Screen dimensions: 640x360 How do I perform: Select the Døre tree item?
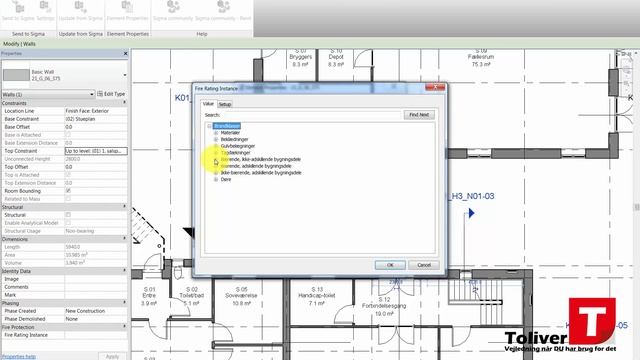[x=226, y=179]
